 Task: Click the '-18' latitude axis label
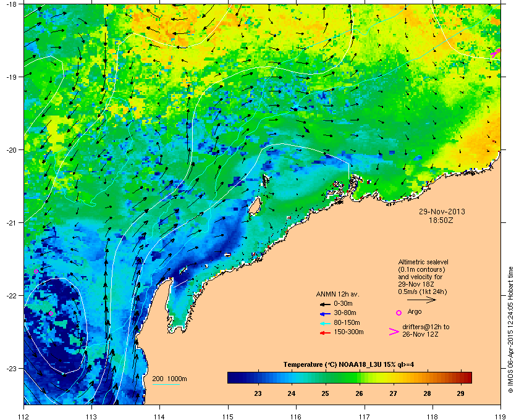[x=11, y=4]
